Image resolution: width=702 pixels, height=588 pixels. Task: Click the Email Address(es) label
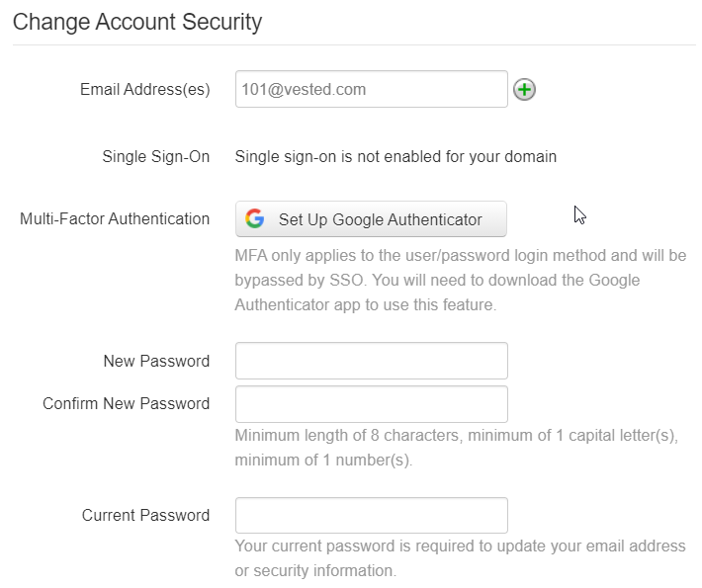[144, 89]
